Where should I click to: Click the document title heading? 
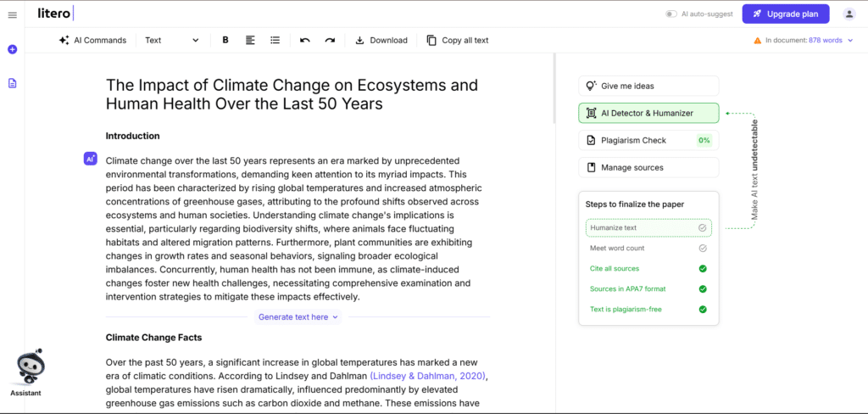292,94
